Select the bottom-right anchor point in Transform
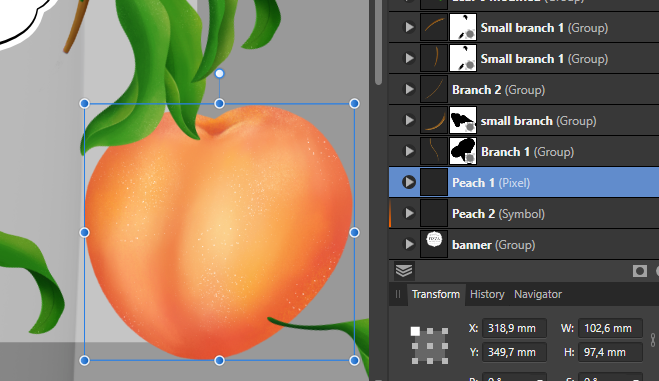The height and width of the screenshot is (381, 659). (x=445, y=361)
